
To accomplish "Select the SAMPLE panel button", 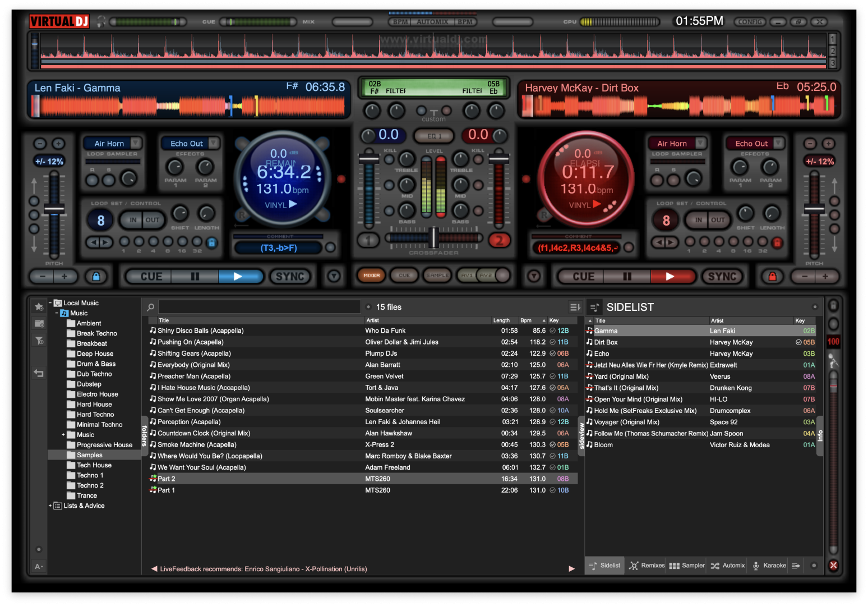I will coord(437,275).
